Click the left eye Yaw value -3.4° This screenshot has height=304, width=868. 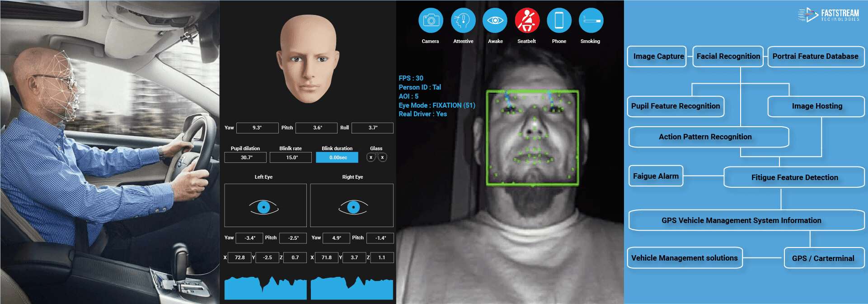pyautogui.click(x=249, y=238)
